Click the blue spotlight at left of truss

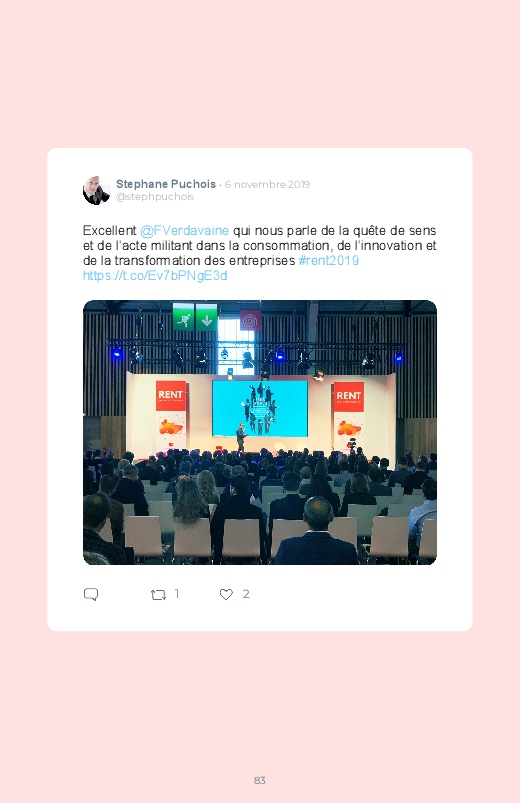pos(117,353)
